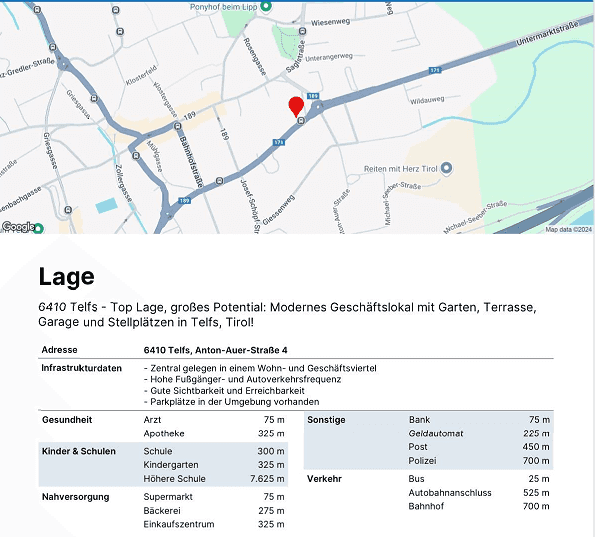Open the Google logo link on the map
Screen dimensions: 595x537
(18, 227)
